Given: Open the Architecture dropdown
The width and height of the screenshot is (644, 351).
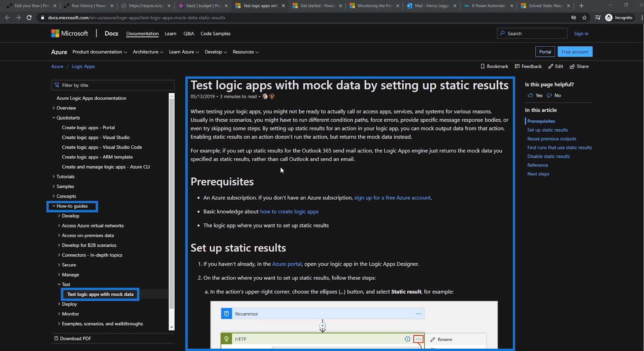Looking at the screenshot, I should [148, 52].
